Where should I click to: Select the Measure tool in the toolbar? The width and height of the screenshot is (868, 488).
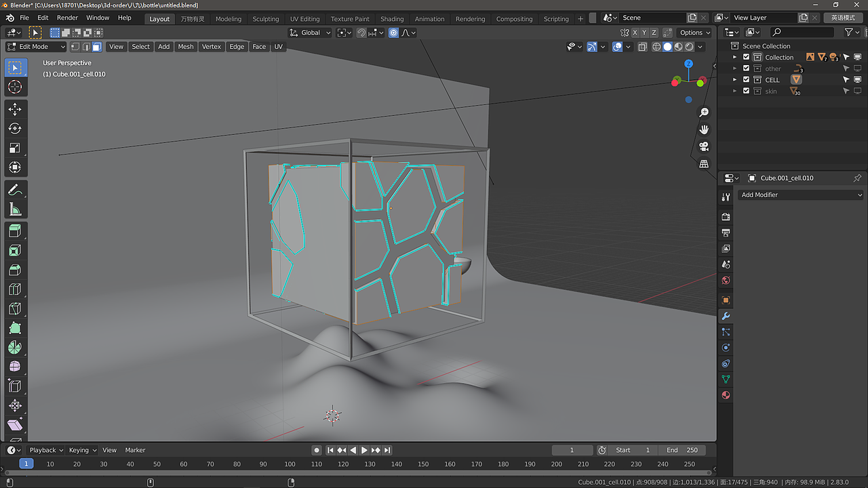click(x=16, y=209)
